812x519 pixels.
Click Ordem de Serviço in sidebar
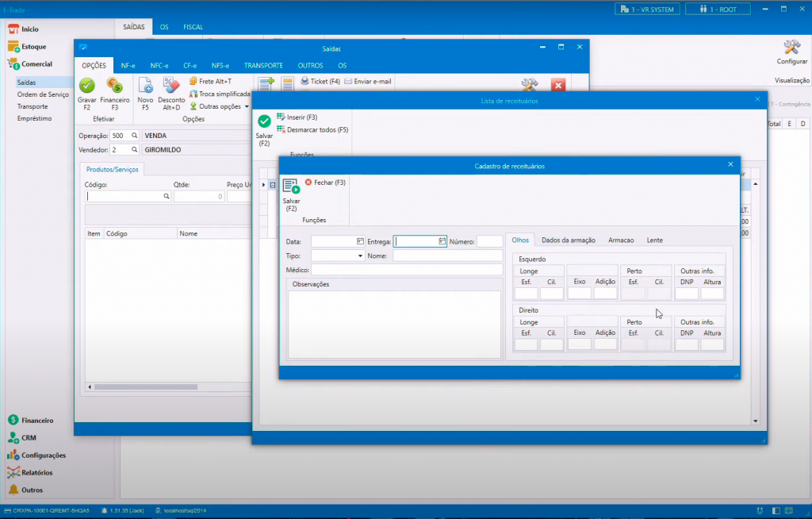[43, 94]
